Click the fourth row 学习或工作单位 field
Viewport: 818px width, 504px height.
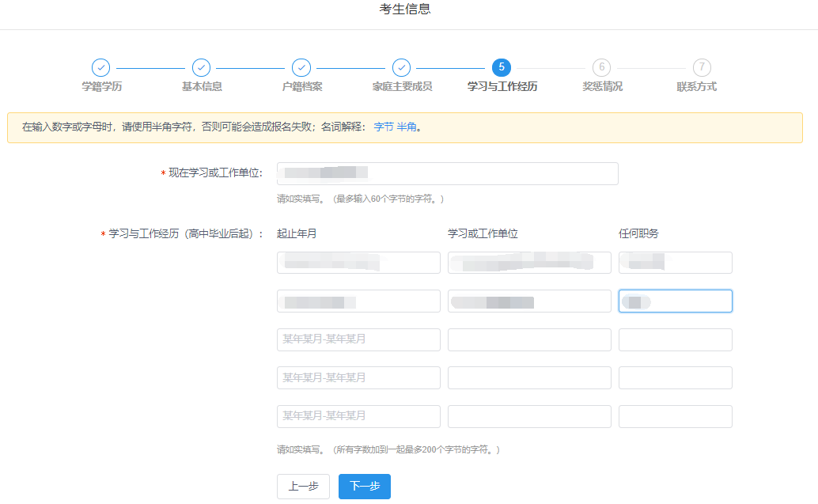tap(529, 377)
